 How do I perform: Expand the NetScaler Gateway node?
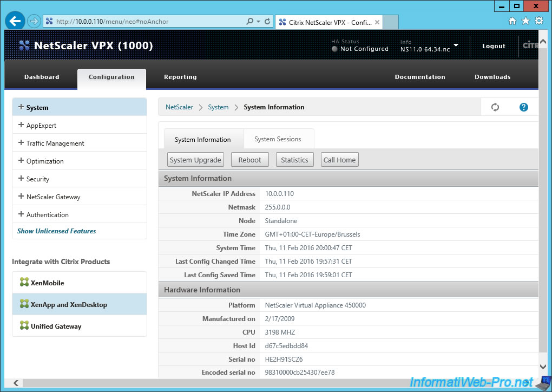[x=21, y=197]
